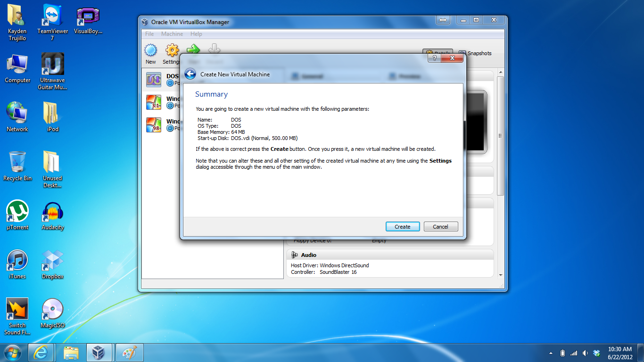
Task: Select the µTorrent desktop shortcut
Action: [17, 215]
